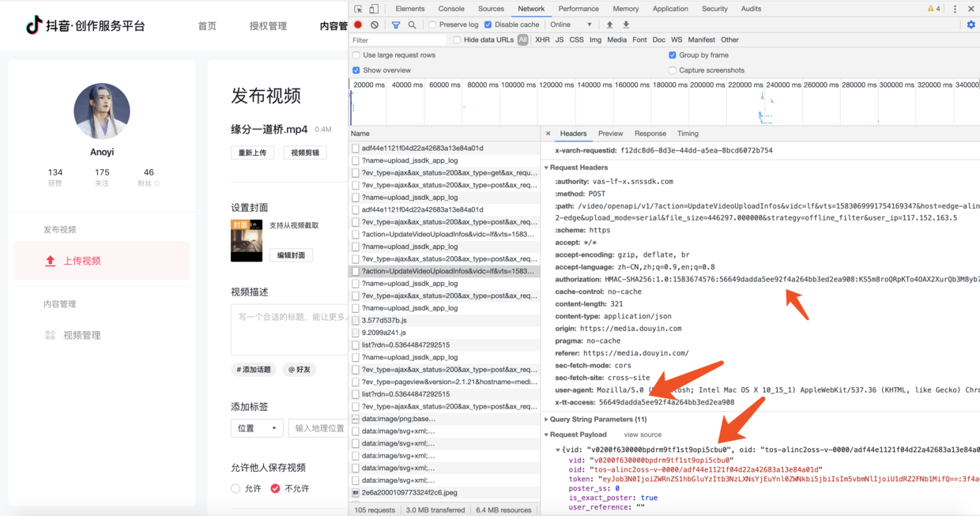Screen dimensions: 980x516
Task: Toggle the device toolbar icon
Action: click(x=374, y=9)
